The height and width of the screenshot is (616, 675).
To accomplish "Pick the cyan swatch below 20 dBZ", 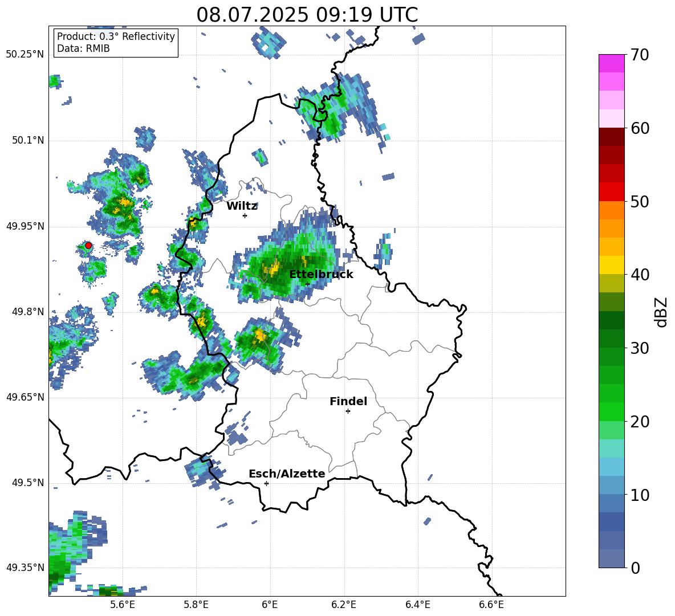I will (612, 448).
